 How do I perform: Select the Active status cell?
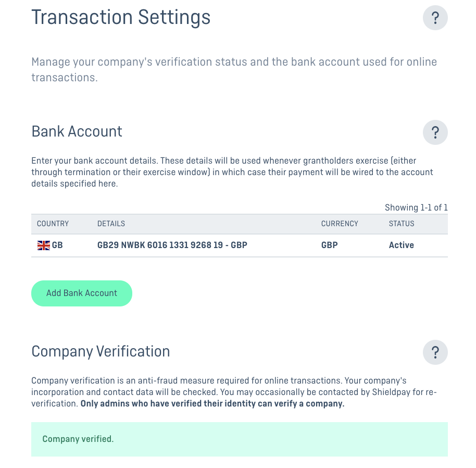pyautogui.click(x=402, y=245)
